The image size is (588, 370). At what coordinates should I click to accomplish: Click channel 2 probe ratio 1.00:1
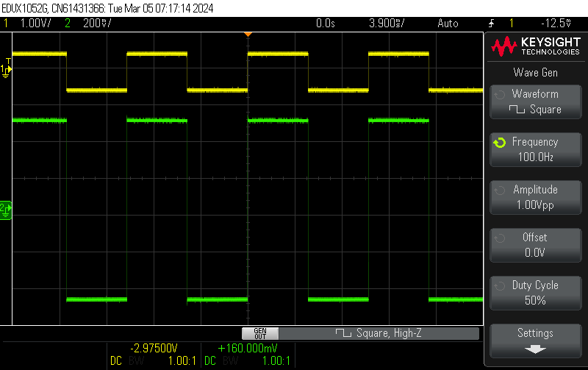(x=276, y=361)
